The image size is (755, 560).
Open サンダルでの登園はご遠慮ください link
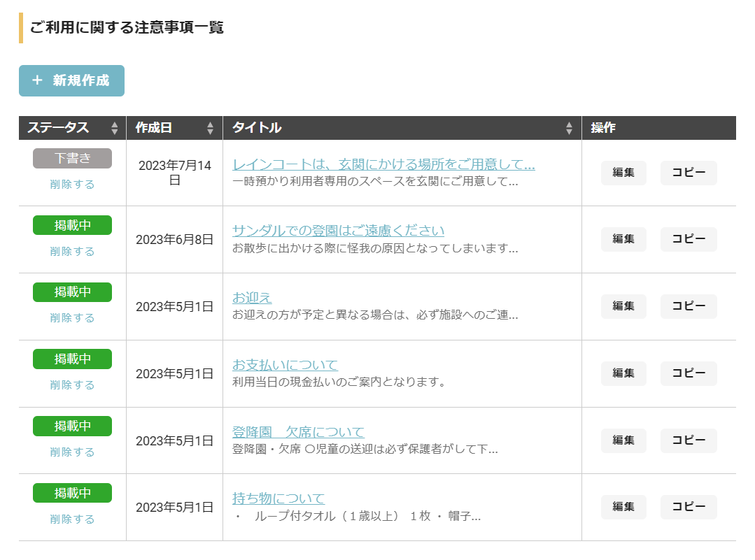coord(338,231)
